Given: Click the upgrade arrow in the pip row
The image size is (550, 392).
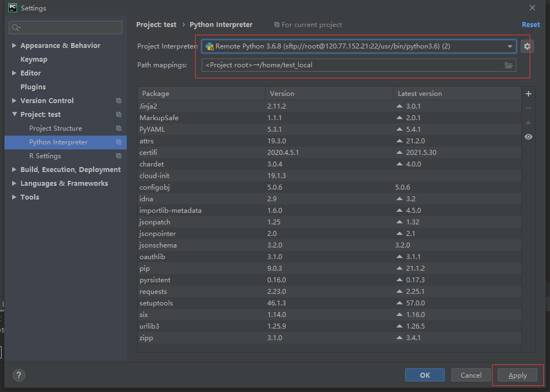Looking at the screenshot, I should [x=399, y=268].
